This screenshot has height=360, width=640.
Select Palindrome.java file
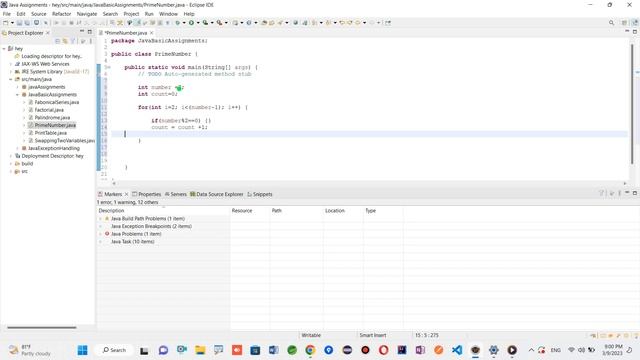tap(52, 118)
